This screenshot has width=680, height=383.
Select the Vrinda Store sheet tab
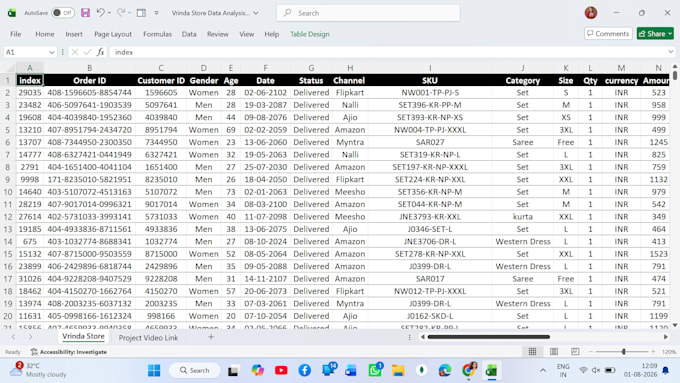point(83,336)
